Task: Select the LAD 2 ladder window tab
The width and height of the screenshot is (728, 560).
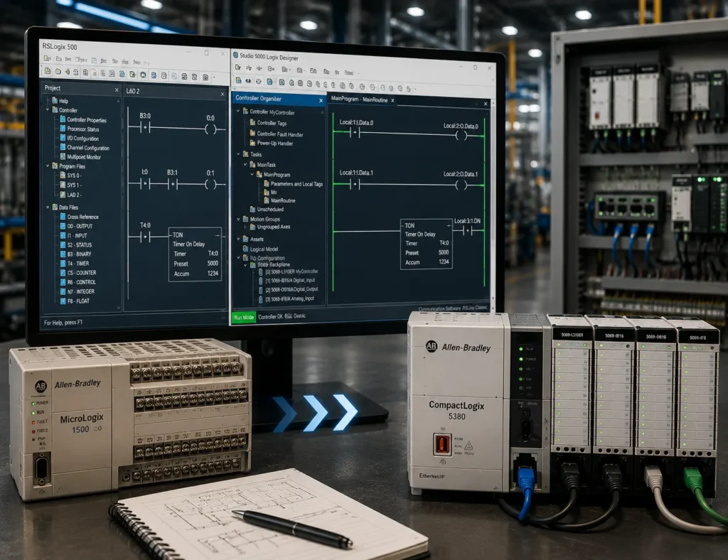Action: coord(133,91)
